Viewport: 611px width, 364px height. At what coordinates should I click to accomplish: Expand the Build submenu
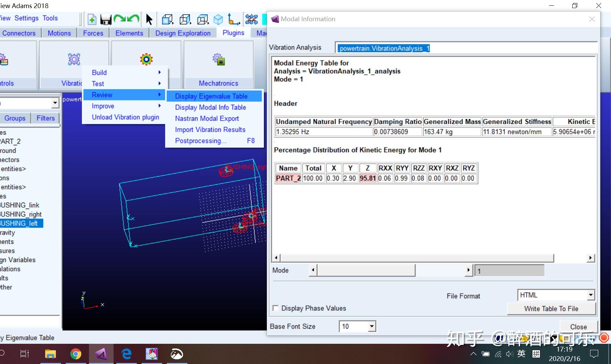tap(125, 72)
